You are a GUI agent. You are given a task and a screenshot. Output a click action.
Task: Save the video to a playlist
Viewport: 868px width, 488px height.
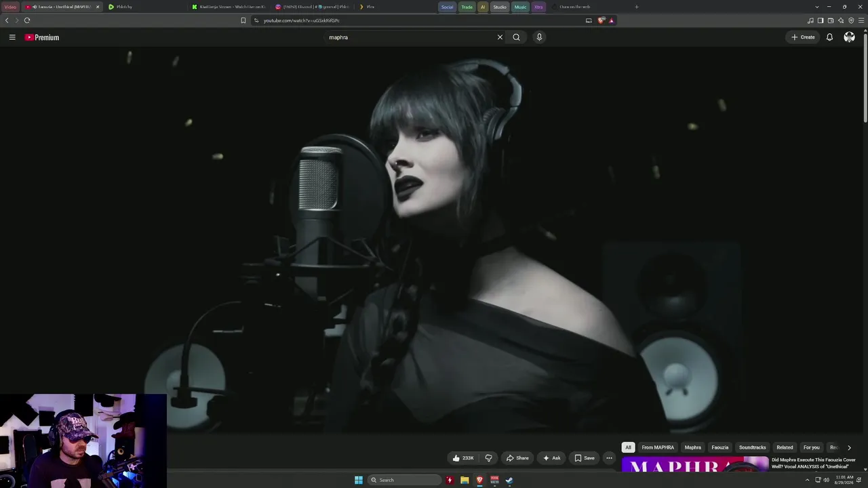pos(584,458)
